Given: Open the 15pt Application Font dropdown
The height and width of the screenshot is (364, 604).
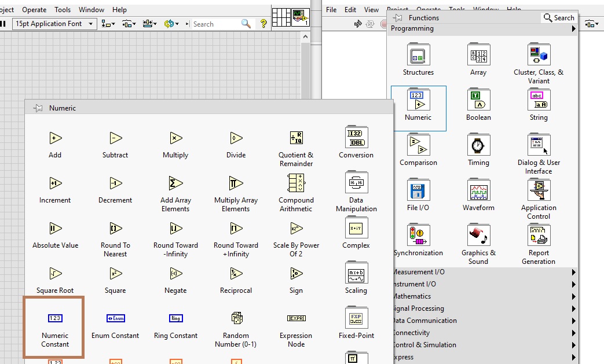Looking at the screenshot, I should (x=54, y=24).
